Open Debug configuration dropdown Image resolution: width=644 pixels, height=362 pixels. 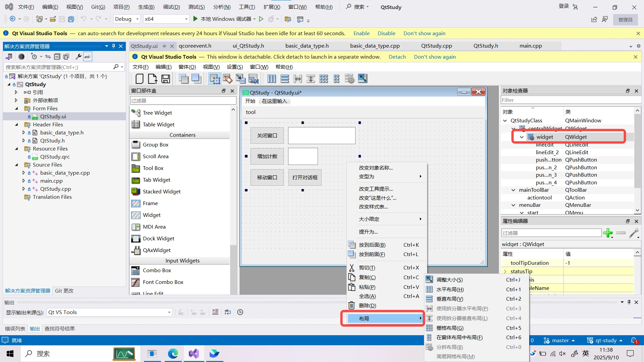click(127, 19)
